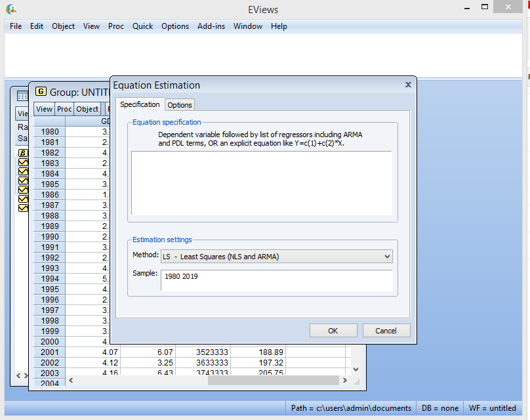Screen dimensions: 530x420
Task: Click the Path status bar entry
Action: (351, 408)
